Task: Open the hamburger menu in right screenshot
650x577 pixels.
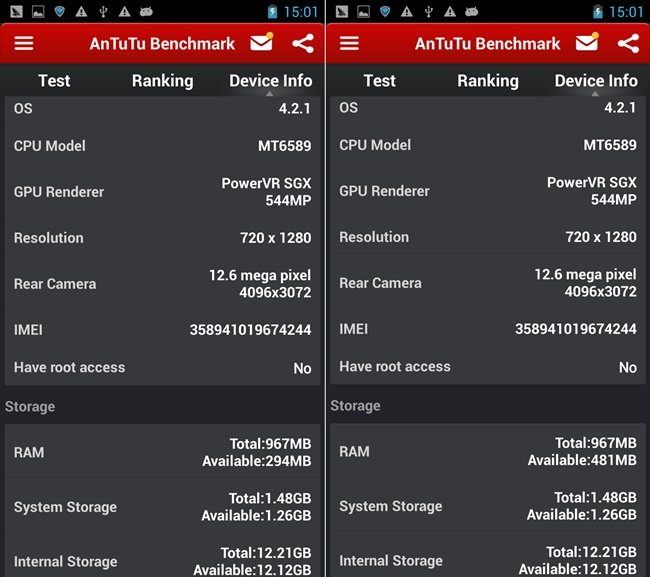Action: pyautogui.click(x=349, y=44)
